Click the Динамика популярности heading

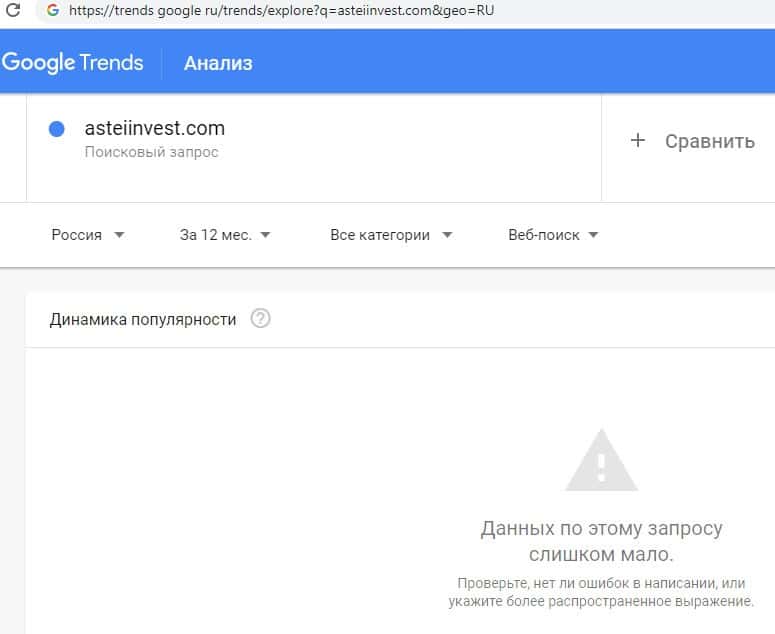(x=143, y=320)
